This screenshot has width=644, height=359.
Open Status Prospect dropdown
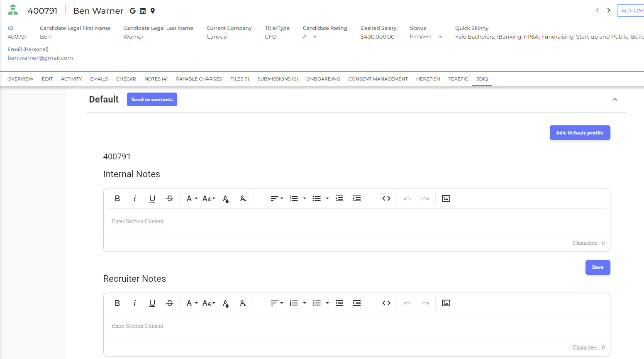click(426, 37)
